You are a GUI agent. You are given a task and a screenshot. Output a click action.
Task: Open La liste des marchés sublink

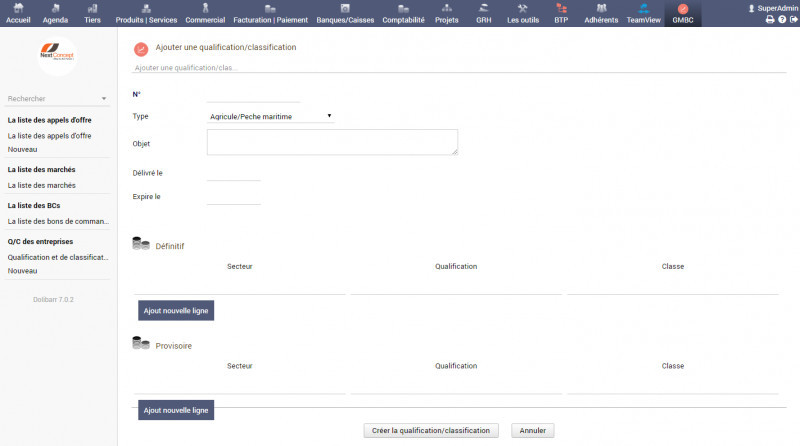tap(41, 185)
